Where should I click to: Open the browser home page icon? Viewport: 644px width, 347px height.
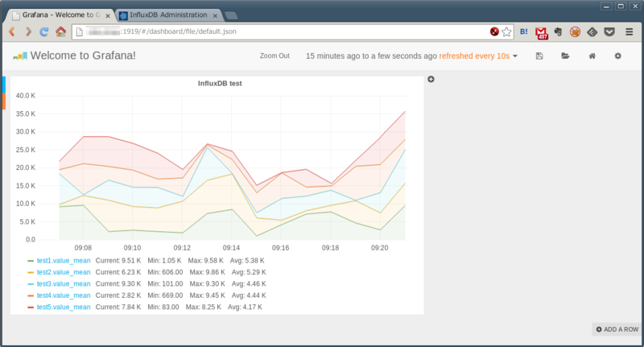click(x=61, y=31)
